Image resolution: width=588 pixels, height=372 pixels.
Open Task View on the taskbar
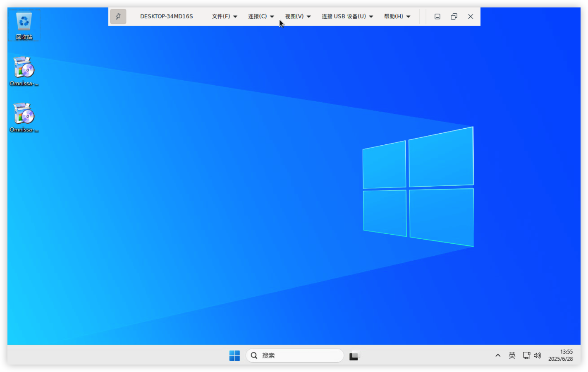pyautogui.click(x=354, y=355)
